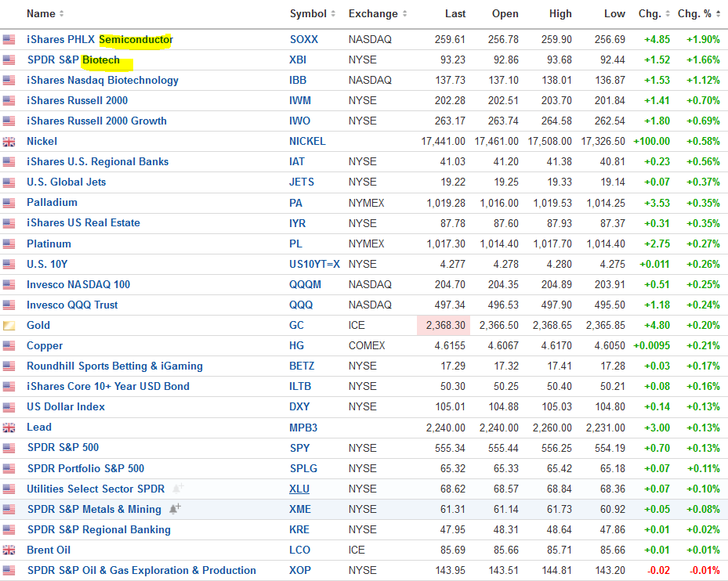This screenshot has width=728, height=581.
Task: Click the UK flag icon in the Nickel row
Action: [9, 142]
